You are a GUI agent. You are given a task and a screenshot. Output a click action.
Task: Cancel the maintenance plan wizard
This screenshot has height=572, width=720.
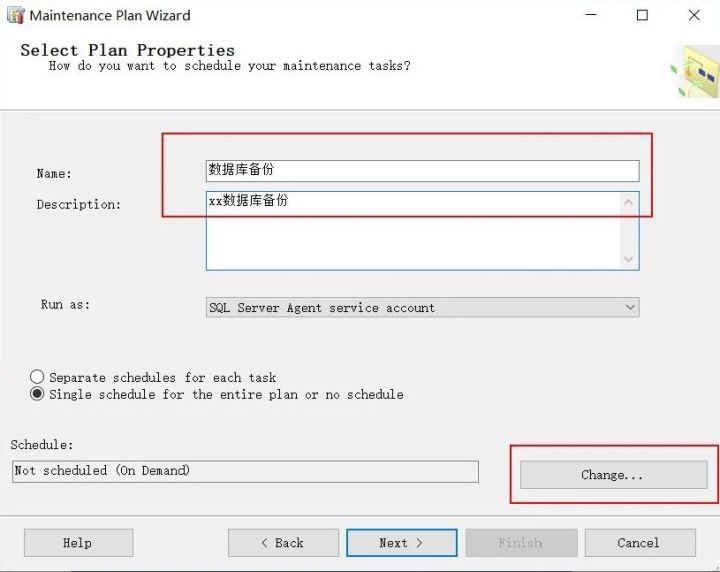tap(639, 543)
